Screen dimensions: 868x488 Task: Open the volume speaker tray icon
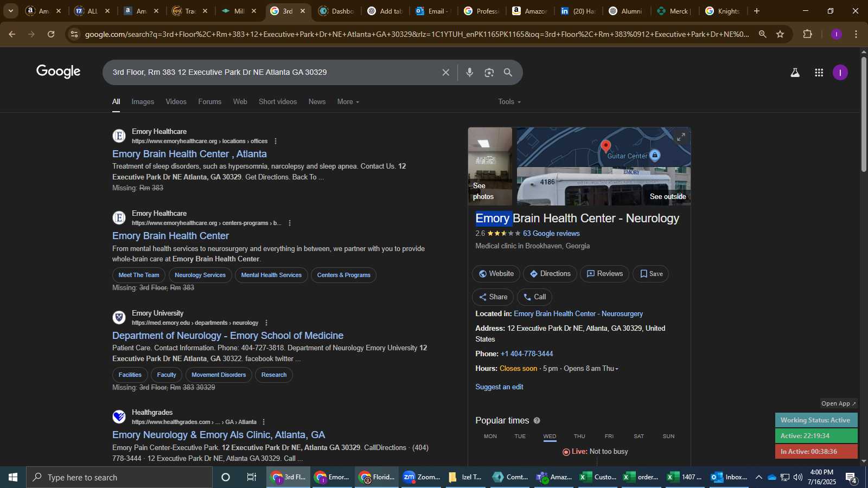(x=797, y=477)
